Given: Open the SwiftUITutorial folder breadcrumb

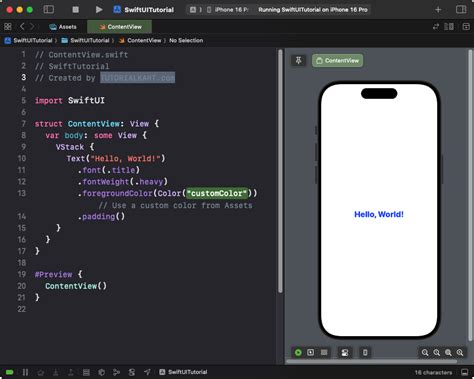Looking at the screenshot, I should pos(85,41).
